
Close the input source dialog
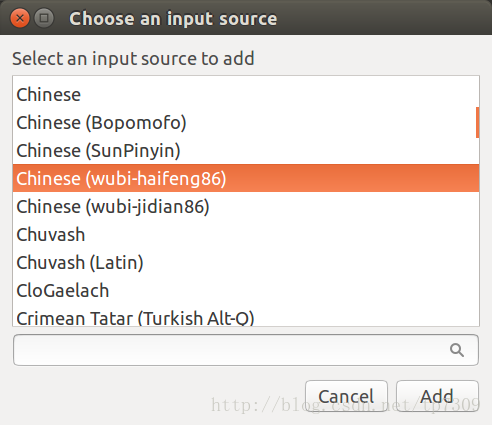pos(20,18)
